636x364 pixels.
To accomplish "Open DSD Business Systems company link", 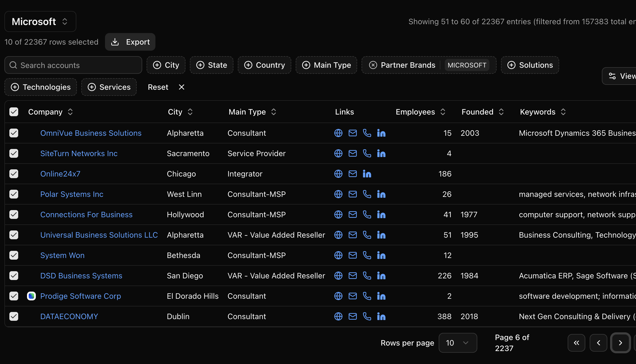I will [x=81, y=276].
